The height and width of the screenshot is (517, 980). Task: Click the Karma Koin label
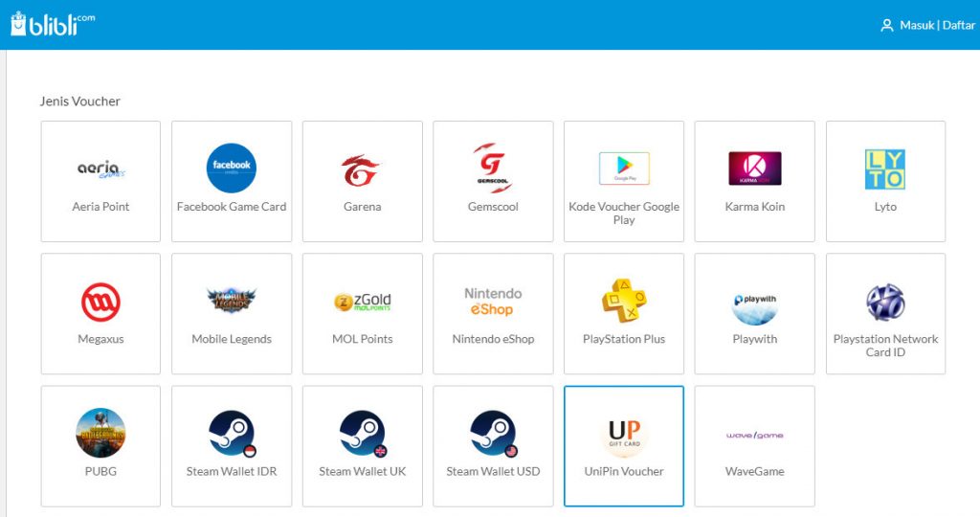[754, 207]
